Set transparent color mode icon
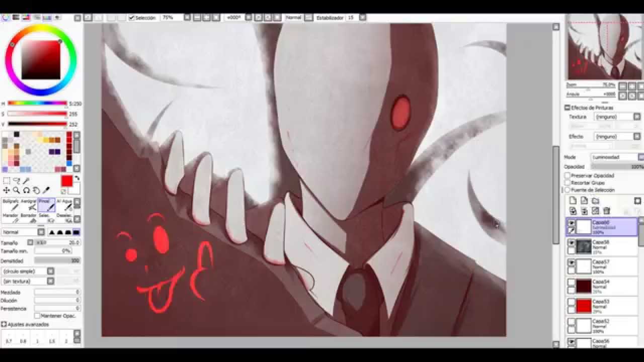Image resolution: width=644 pixels, height=362 pixels. coord(64,192)
